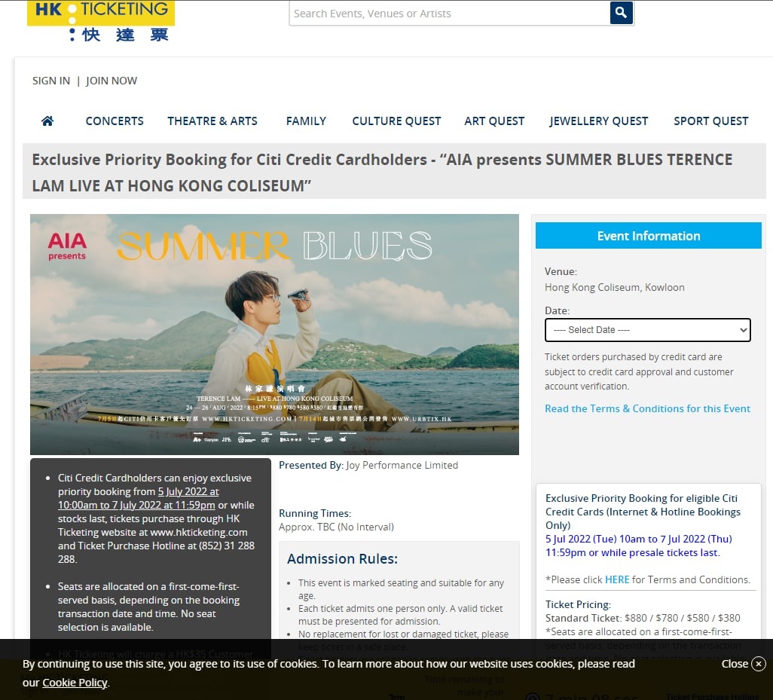The width and height of the screenshot is (773, 700).
Task: Focus the Search Events, Venues or Artists field
Action: (450, 14)
